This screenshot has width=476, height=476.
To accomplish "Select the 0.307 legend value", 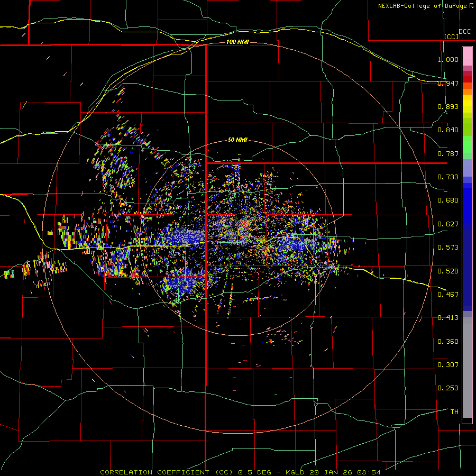I will click(448, 364).
